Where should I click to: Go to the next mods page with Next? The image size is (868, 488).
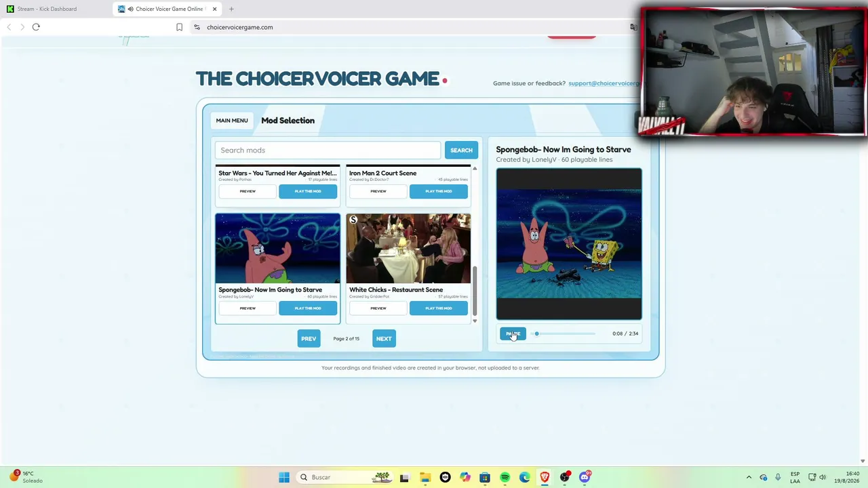(x=384, y=339)
